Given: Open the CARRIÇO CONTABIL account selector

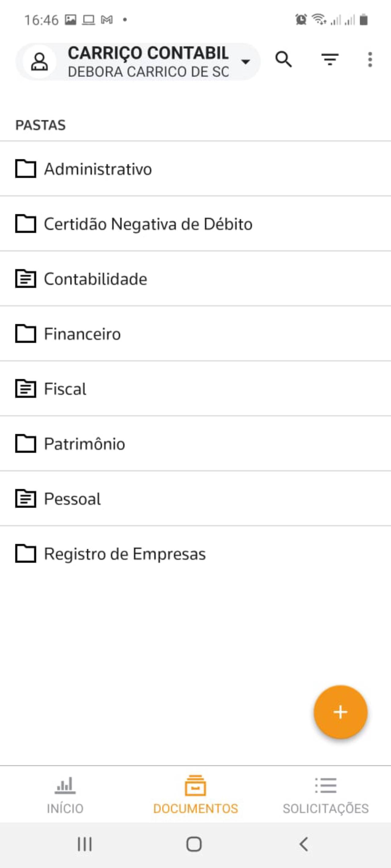Looking at the screenshot, I should coord(148,62).
